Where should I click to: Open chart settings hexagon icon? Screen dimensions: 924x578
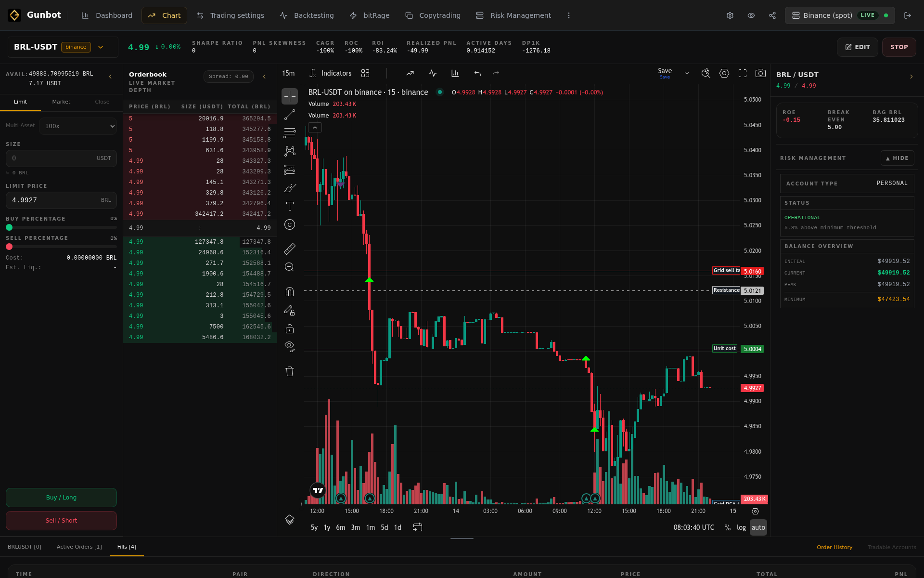pos(724,73)
